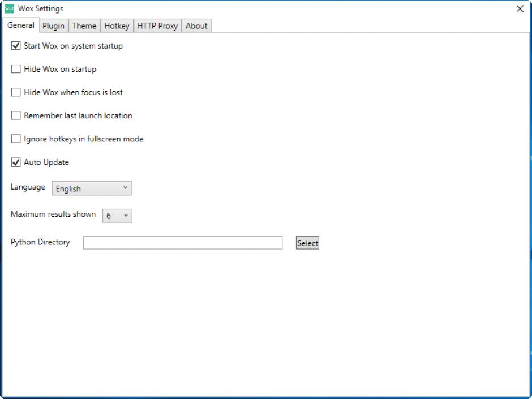Uncheck Start Wox on system startup
Image resolution: width=532 pixels, height=399 pixels.
coord(16,45)
